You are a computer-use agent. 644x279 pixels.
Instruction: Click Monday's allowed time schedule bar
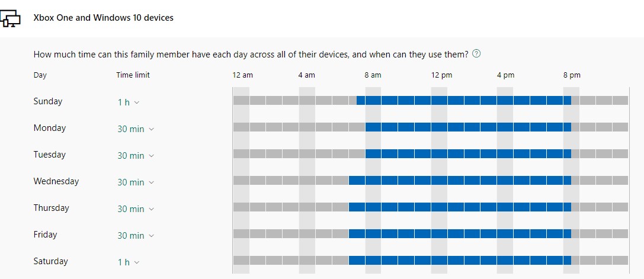click(468, 127)
